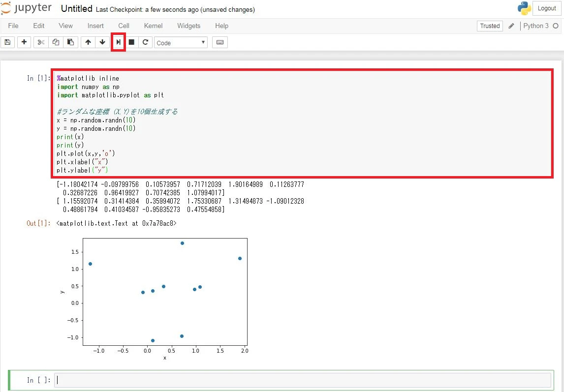This screenshot has height=392, width=564.
Task: Open the Insert menu
Action: 95,26
